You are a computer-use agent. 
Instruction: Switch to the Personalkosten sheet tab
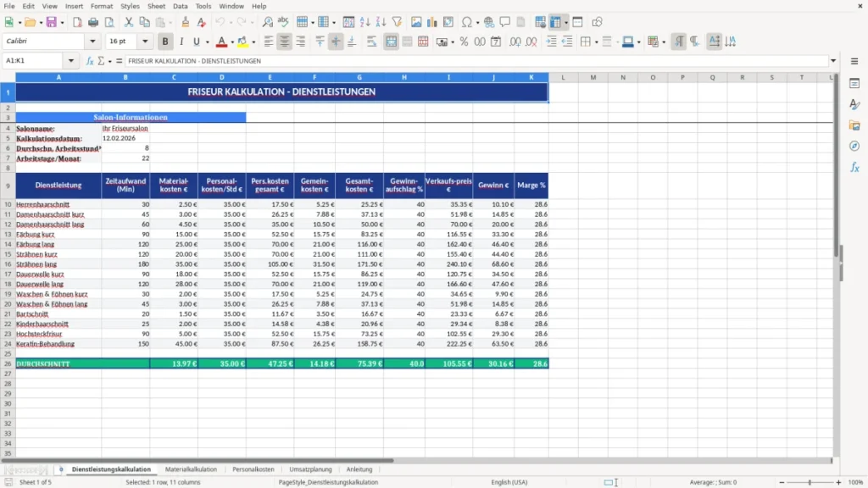[x=253, y=469]
